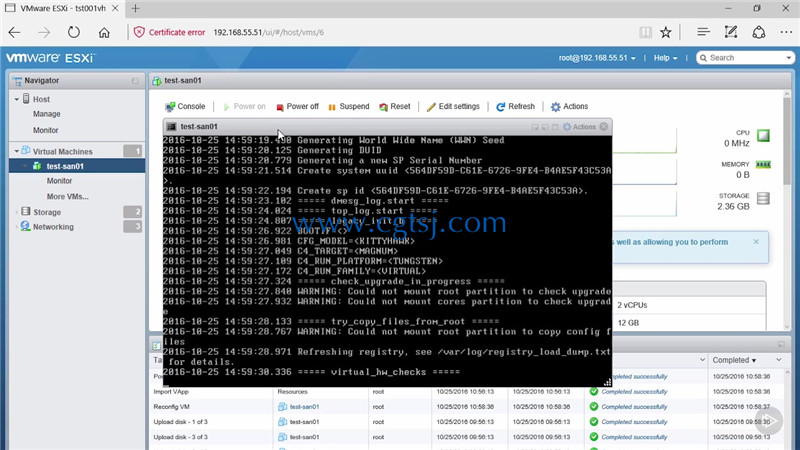Image resolution: width=800 pixels, height=450 pixels.
Task: Open the browser Hub menu
Action: (704, 32)
